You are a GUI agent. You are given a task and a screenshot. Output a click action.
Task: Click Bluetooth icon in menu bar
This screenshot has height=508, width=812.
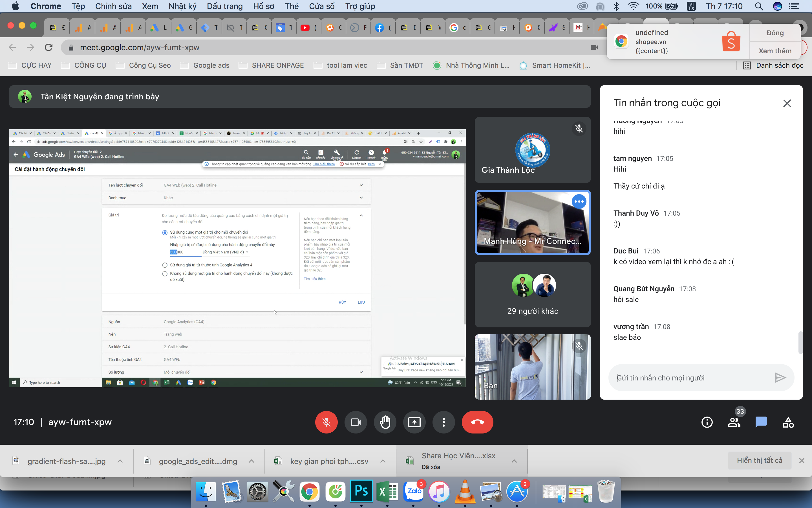coord(616,6)
